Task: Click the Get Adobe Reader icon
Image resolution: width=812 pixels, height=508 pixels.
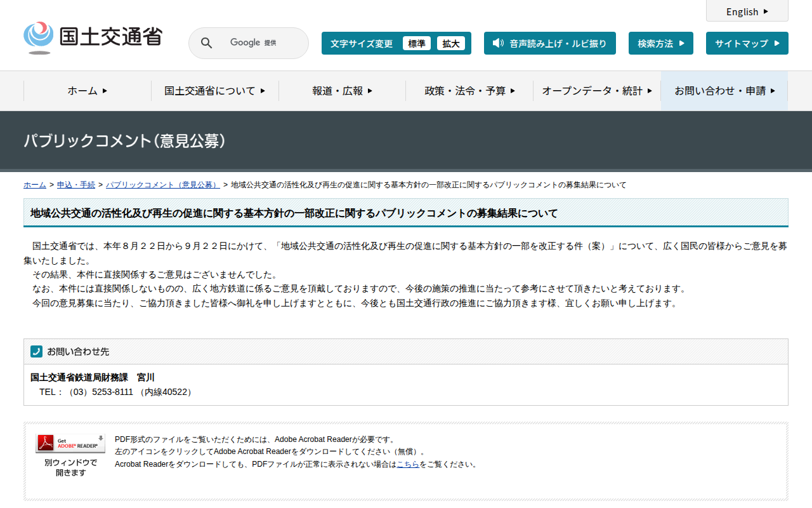Action: (x=70, y=443)
